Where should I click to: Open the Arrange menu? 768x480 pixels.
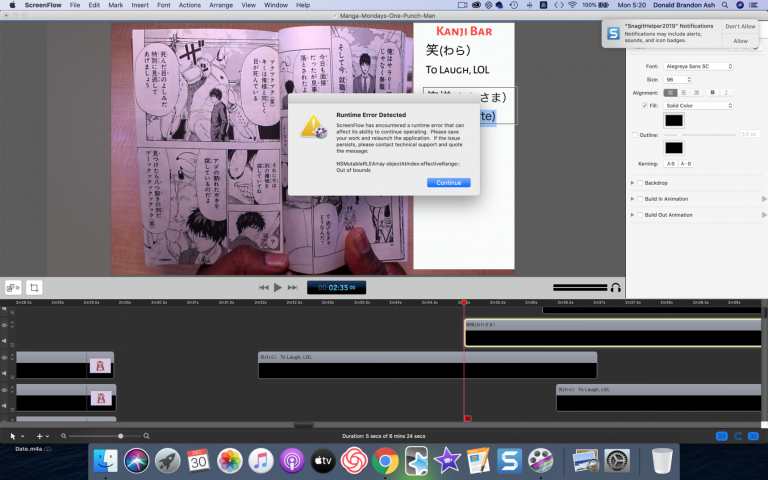coord(221,5)
